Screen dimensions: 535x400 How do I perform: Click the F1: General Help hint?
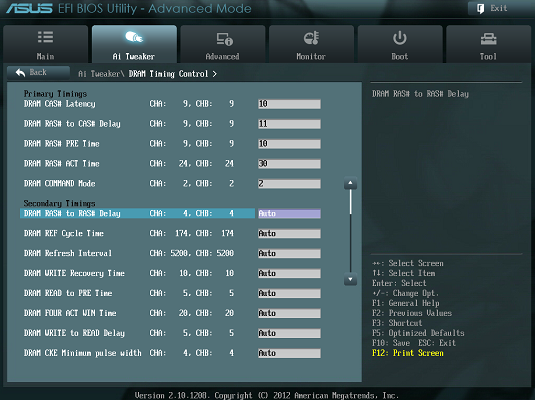(x=406, y=303)
